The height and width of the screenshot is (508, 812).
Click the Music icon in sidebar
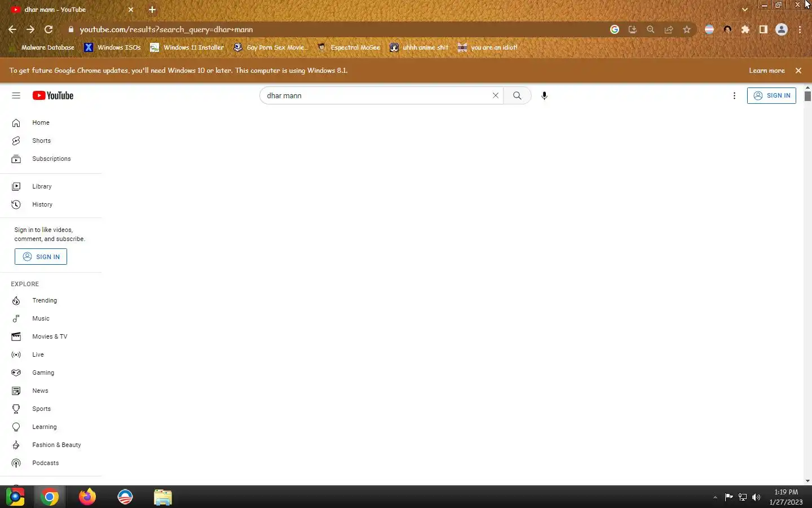[16, 318]
